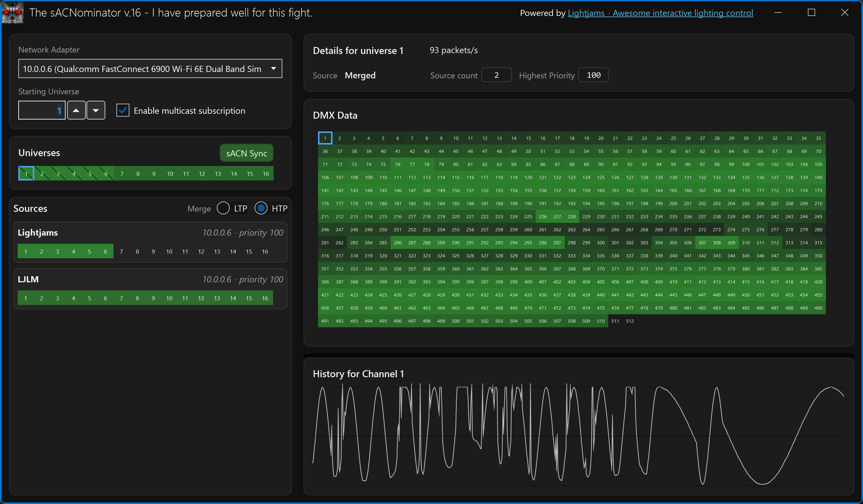
Task: Select LTP merge mode
Action: (223, 208)
